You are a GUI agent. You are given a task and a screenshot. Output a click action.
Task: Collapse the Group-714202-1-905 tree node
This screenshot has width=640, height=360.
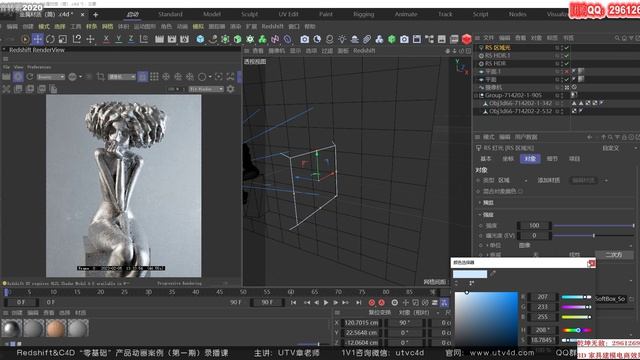point(476,96)
